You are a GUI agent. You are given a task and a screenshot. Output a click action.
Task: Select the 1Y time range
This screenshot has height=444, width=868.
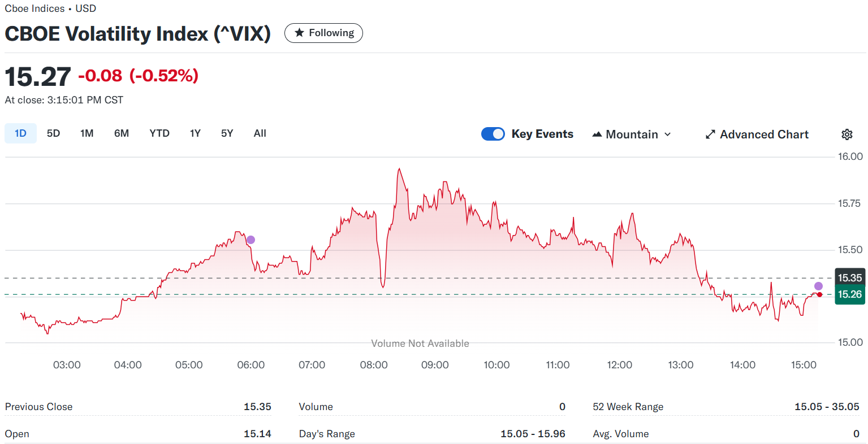[x=195, y=133]
